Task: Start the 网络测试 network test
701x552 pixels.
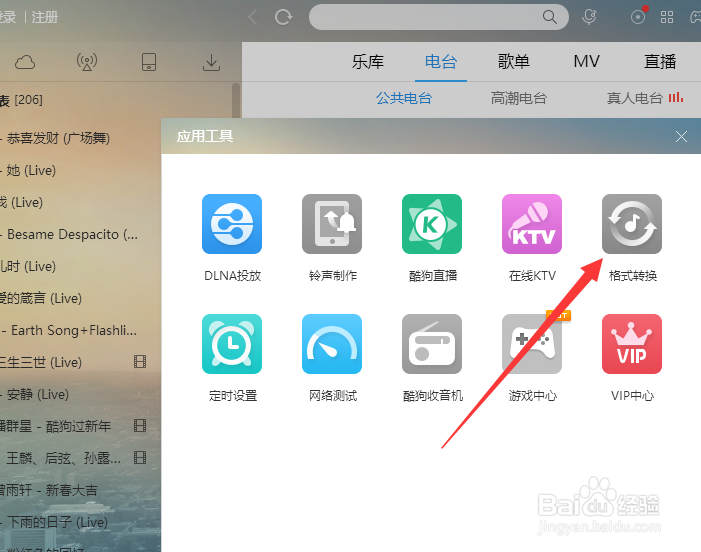Action: (332, 344)
